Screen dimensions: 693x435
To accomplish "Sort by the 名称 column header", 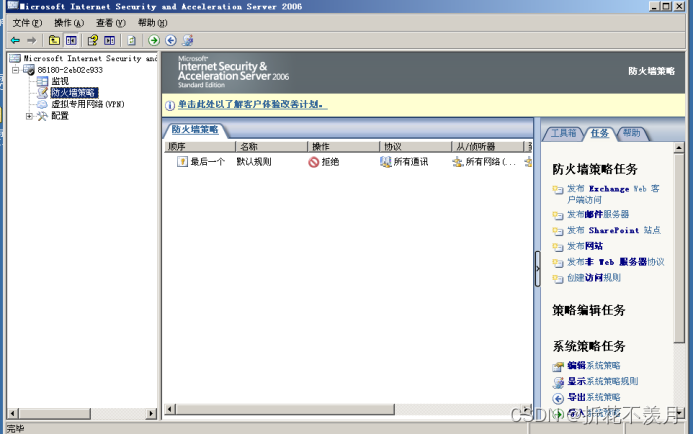I will coord(271,146).
